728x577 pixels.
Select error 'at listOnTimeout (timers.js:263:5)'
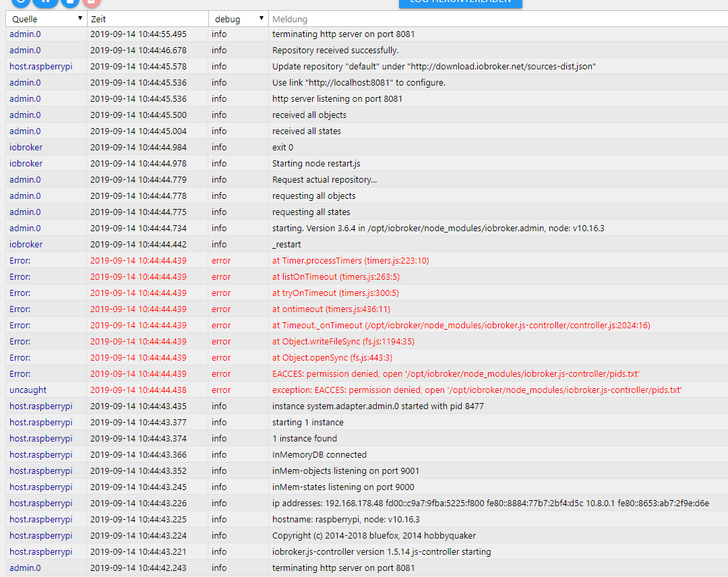(x=336, y=276)
